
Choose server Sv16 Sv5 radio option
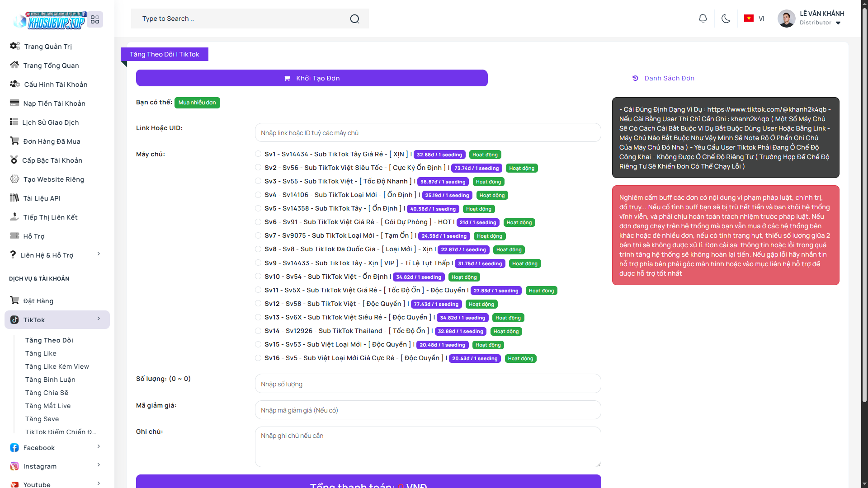point(258,358)
